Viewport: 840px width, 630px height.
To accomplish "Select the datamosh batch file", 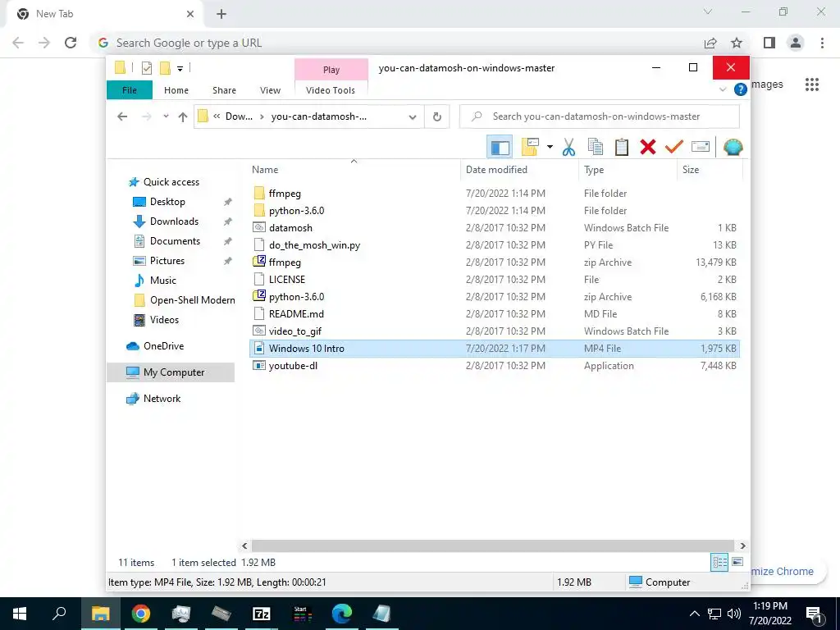I will tap(495, 228).
